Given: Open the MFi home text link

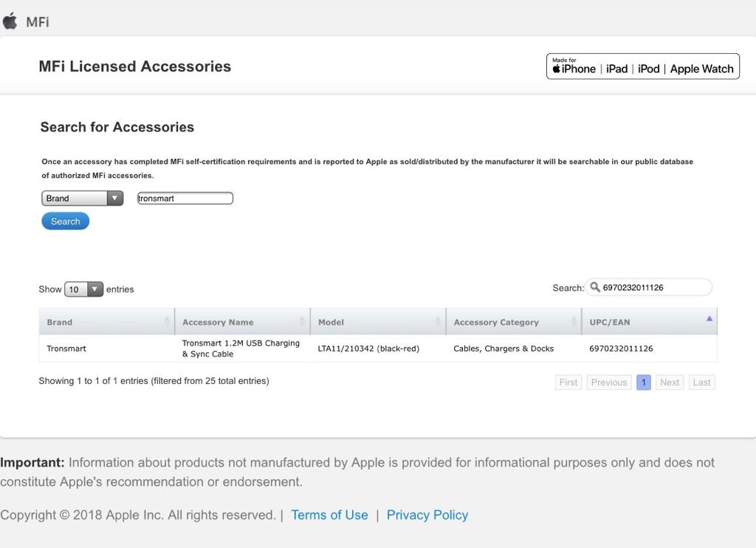Looking at the screenshot, I should (38, 22).
